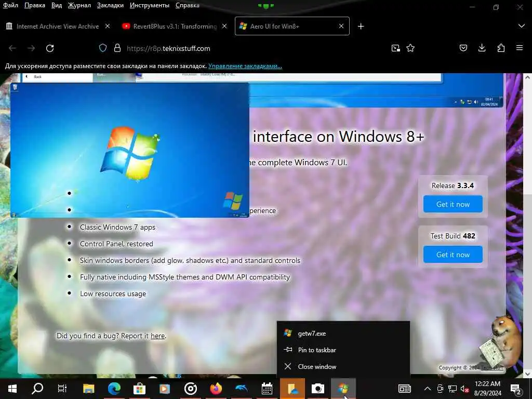
Task: Choose Close window in jump list
Action: point(343,366)
